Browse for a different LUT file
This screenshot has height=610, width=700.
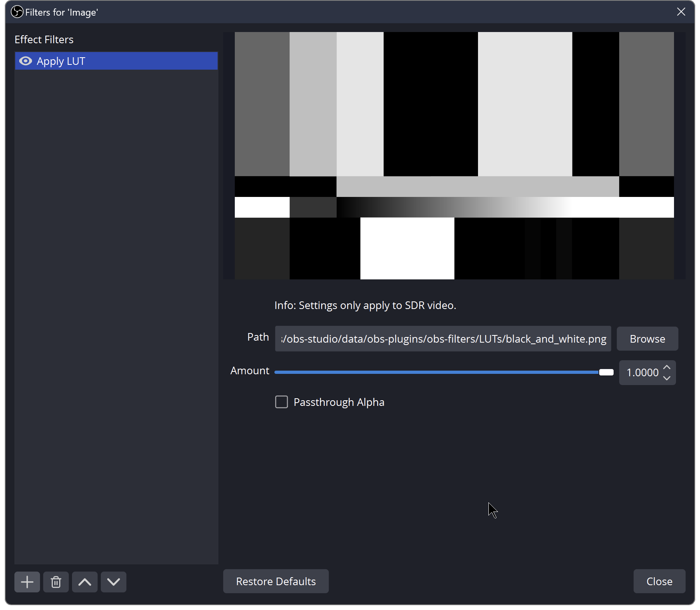[x=647, y=339]
